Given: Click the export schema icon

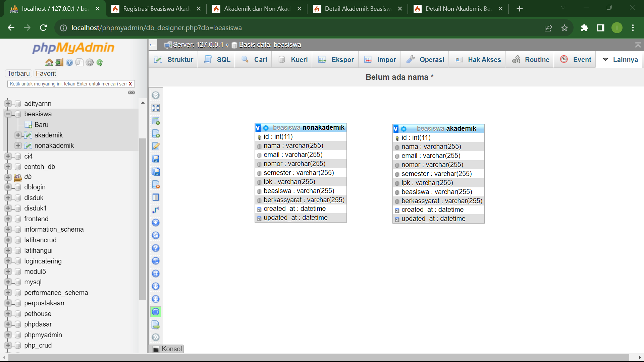Looking at the screenshot, I should pyautogui.click(x=156, y=324).
